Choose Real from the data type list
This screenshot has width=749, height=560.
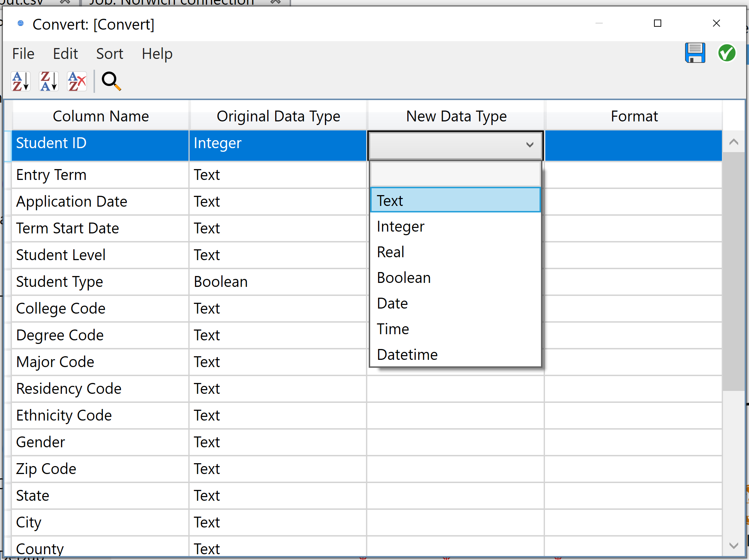[455, 252]
